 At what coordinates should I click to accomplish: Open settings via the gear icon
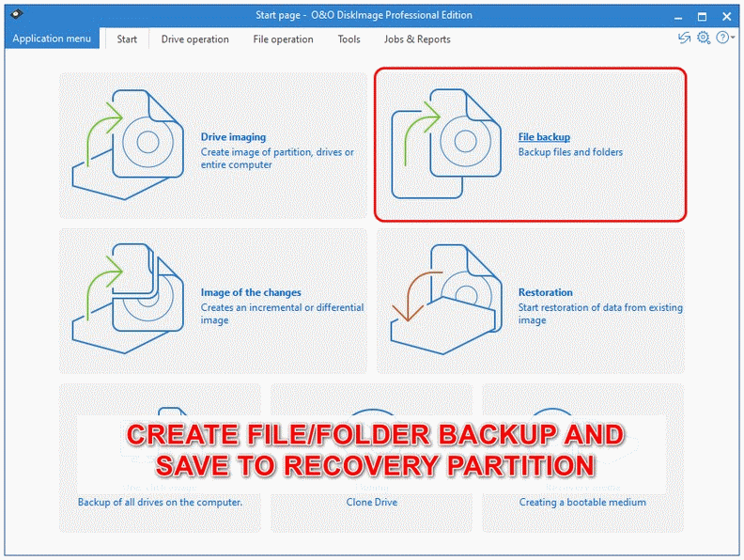[x=704, y=38]
